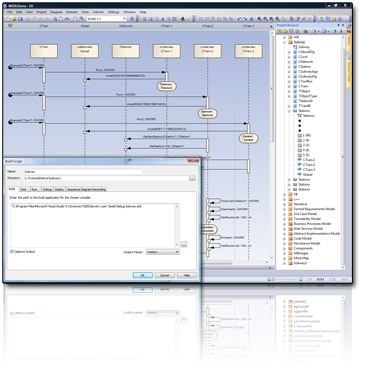Collapse the Subway package node
Image resolution: width=367 pixels, height=368 pixels.
(x=284, y=42)
